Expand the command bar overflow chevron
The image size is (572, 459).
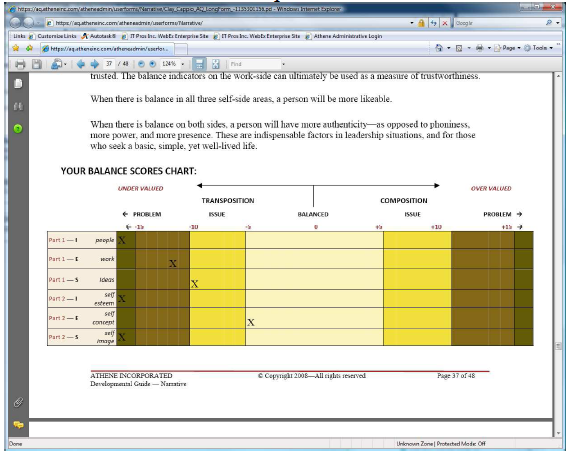coord(559,45)
